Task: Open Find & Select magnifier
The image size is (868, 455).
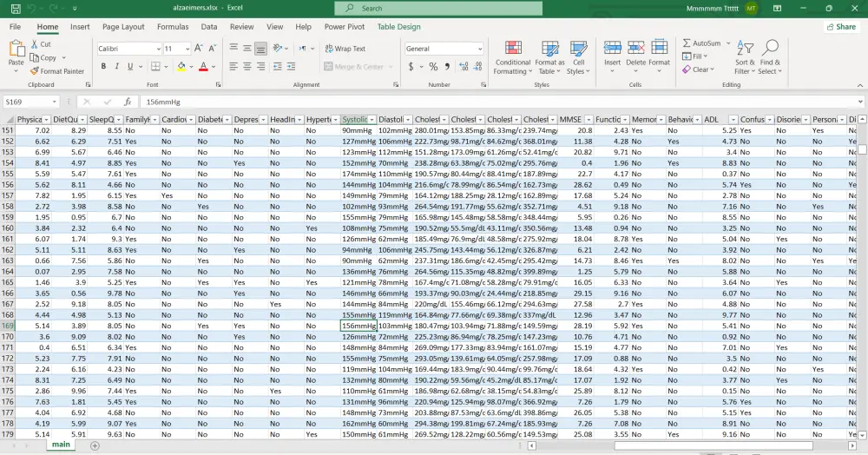Action: (770, 57)
